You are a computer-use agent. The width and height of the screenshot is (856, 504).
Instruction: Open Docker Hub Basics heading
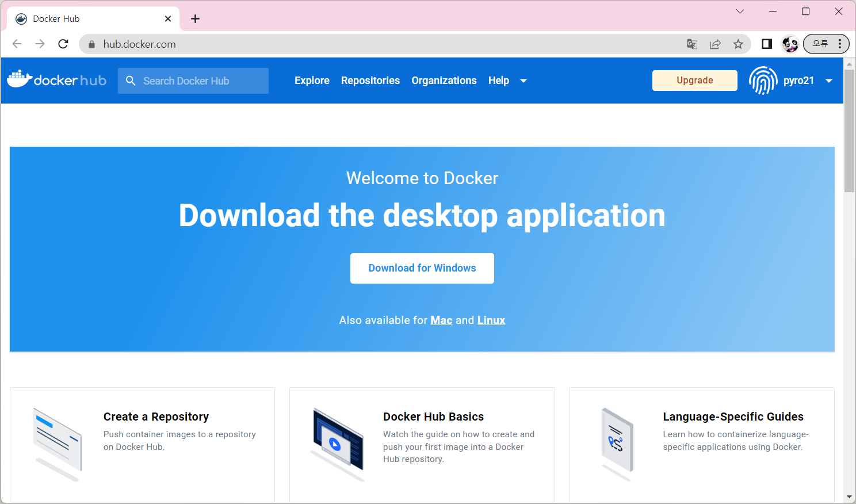point(433,417)
